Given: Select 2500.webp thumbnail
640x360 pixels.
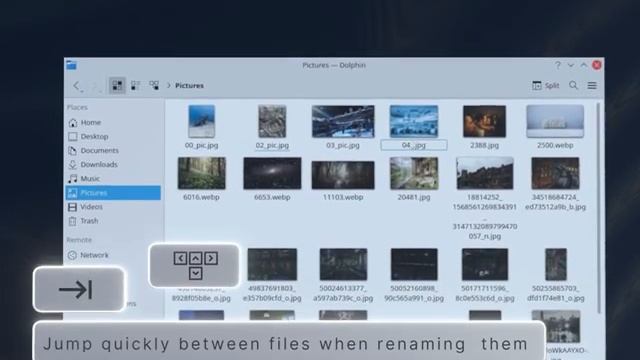Looking at the screenshot, I should pos(555,122).
